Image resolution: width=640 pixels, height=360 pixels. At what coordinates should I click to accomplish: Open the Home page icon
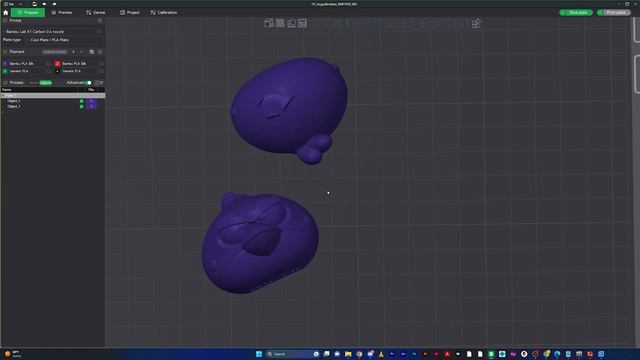tap(6, 13)
